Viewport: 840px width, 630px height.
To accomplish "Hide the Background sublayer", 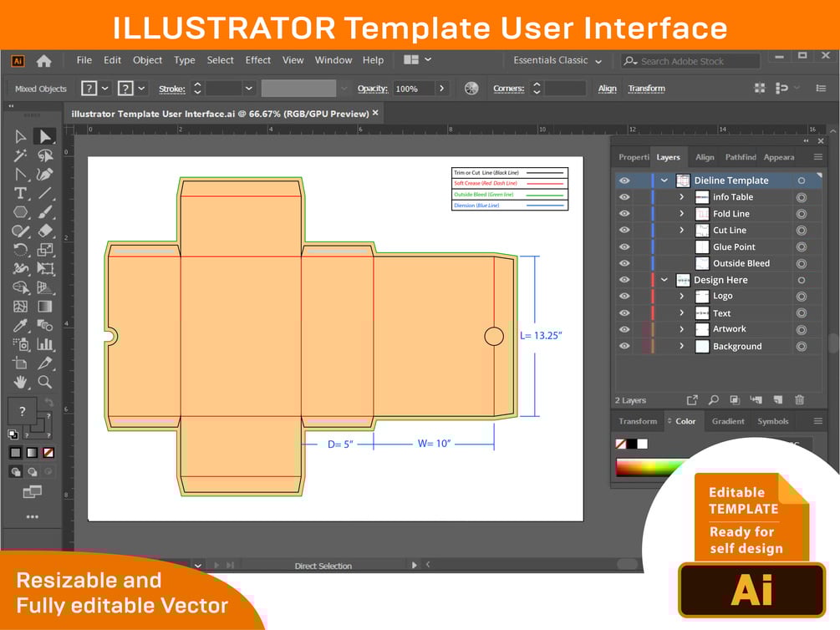I will click(624, 346).
